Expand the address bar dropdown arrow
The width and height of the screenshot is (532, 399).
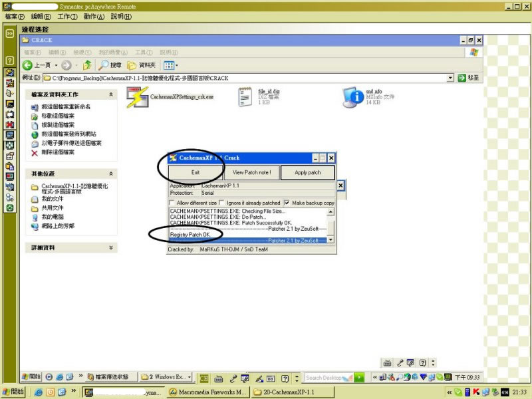pos(450,78)
